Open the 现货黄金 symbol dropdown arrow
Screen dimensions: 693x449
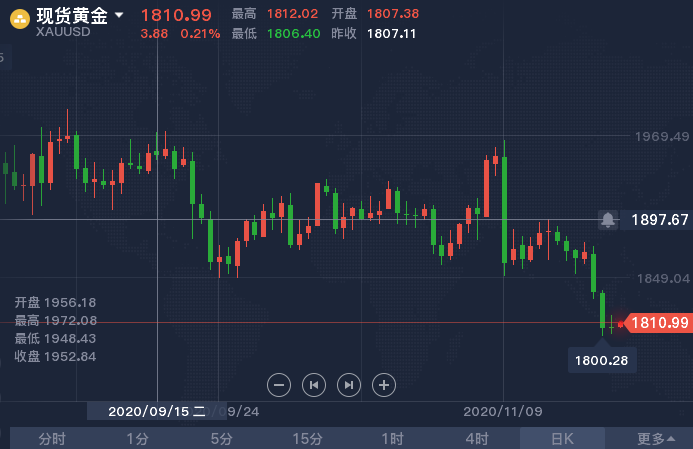pos(120,16)
